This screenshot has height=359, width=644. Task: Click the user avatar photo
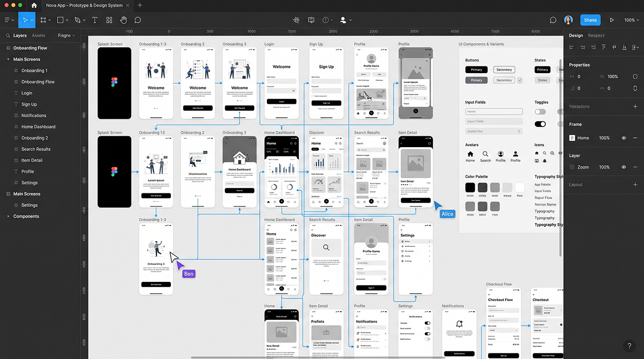568,20
